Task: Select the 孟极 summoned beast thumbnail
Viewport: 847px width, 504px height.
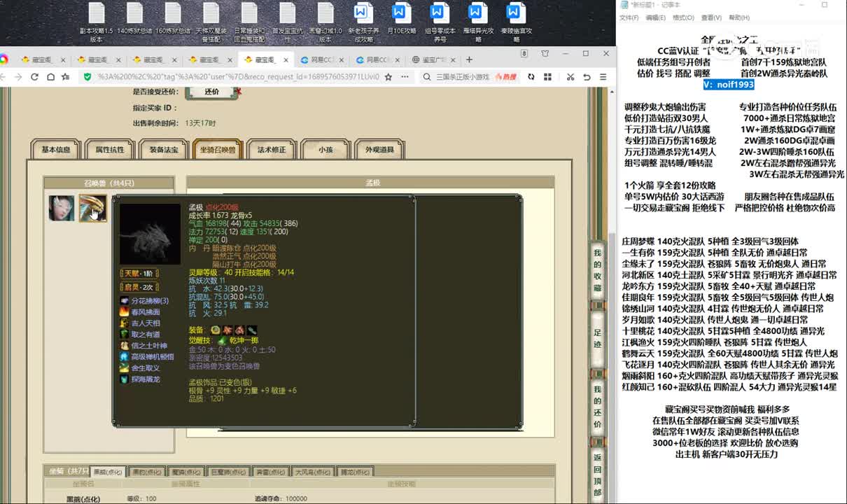Action: 92,208
